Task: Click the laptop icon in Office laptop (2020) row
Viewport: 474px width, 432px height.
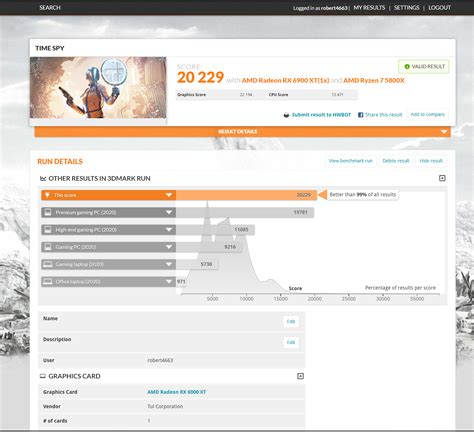Action: click(48, 282)
